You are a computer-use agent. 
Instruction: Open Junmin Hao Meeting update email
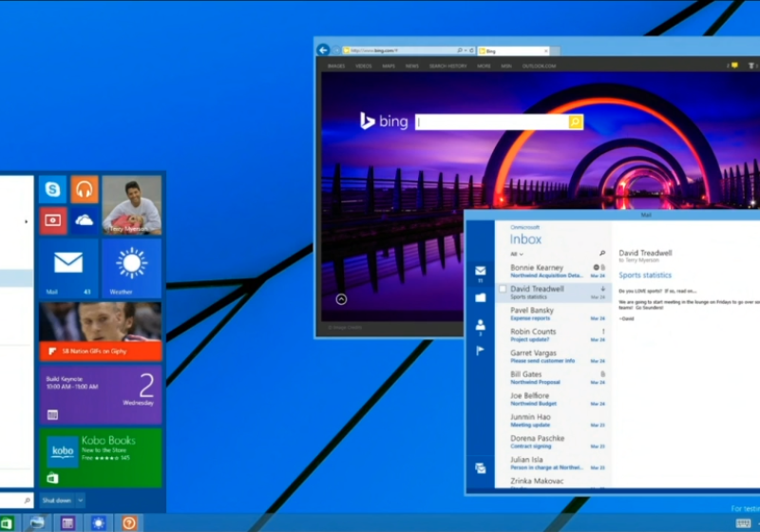(x=553, y=420)
